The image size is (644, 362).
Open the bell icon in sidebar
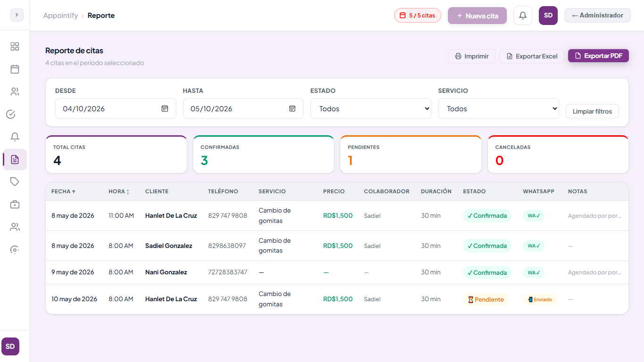pyautogui.click(x=15, y=137)
